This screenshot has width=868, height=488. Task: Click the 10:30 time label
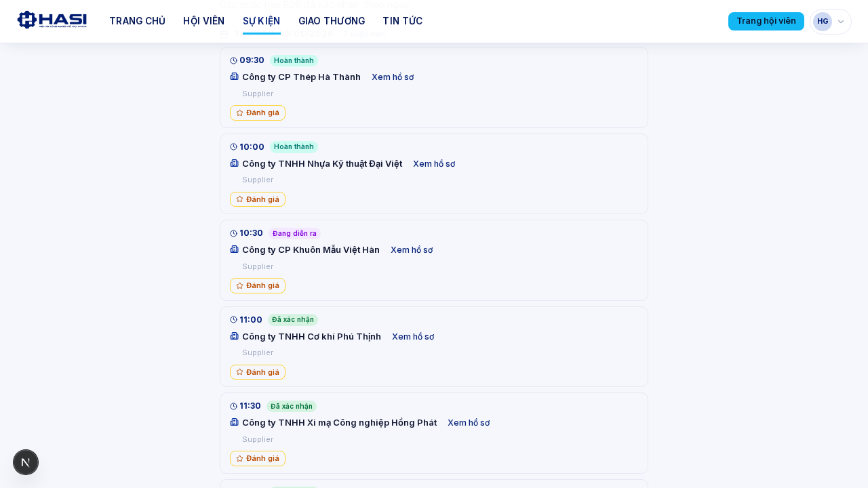pyautogui.click(x=251, y=233)
